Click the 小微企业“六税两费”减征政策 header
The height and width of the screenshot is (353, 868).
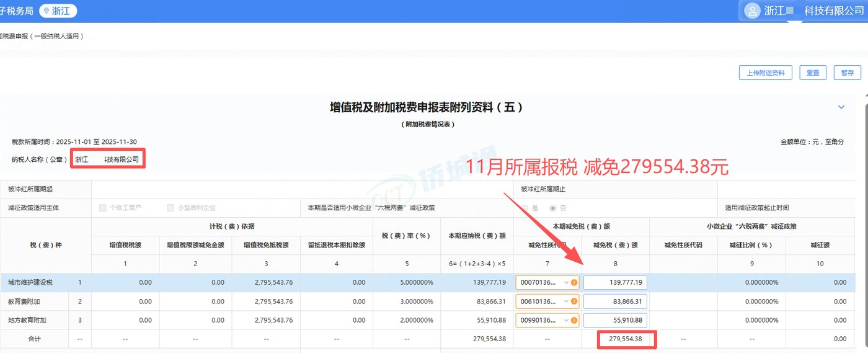[x=751, y=226]
